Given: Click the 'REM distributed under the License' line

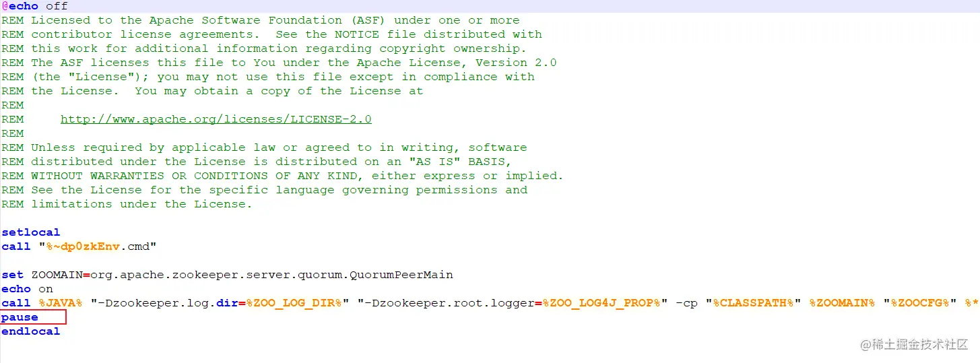Looking at the screenshot, I should point(257,162).
